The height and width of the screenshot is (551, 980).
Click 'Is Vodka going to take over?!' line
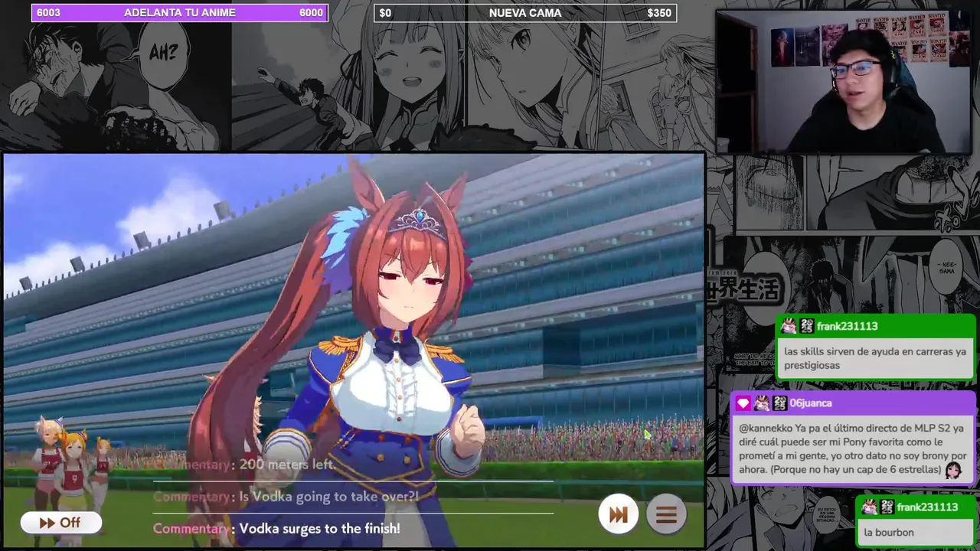click(328, 497)
